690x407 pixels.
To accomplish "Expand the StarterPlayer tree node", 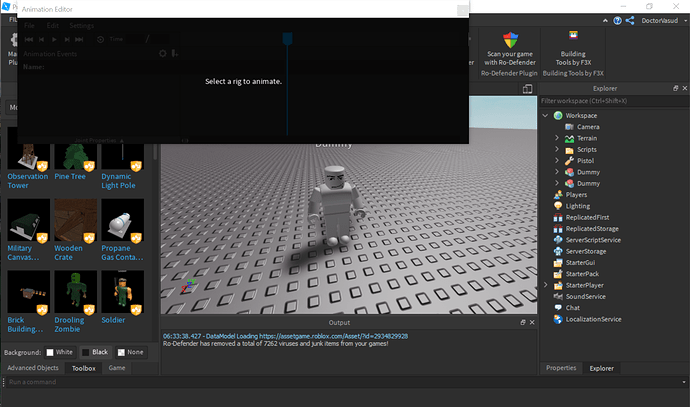I will 546,285.
